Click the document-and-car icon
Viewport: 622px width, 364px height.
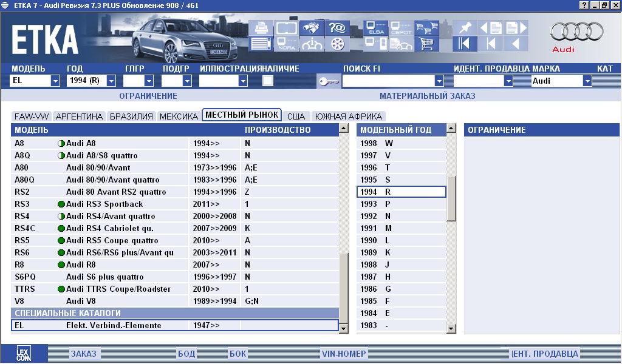click(x=401, y=44)
